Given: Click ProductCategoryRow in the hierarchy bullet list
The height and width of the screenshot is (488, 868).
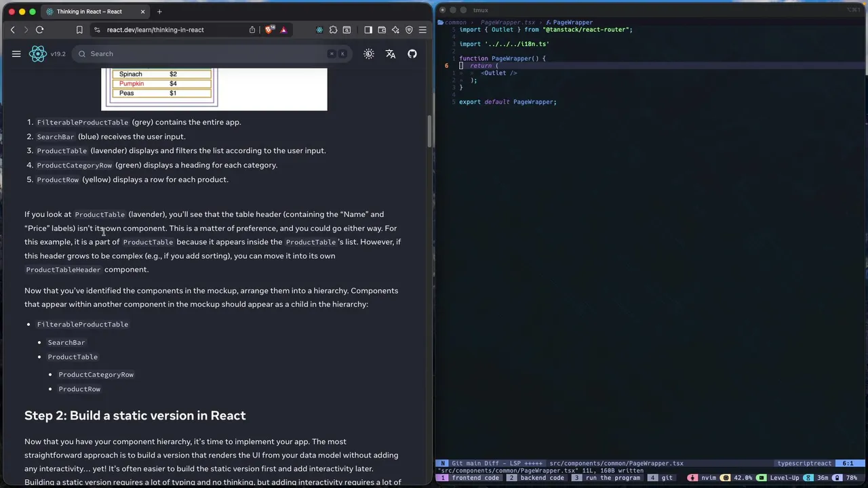Looking at the screenshot, I should [x=96, y=375].
